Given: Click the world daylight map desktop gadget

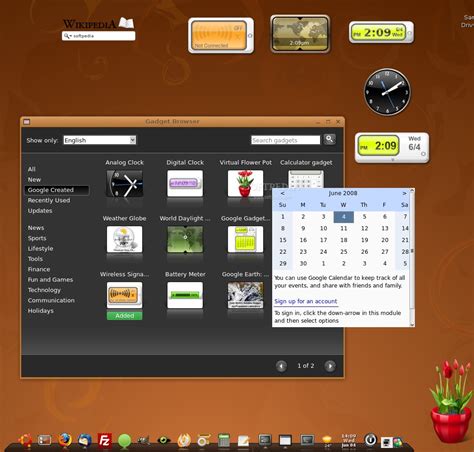Looking at the screenshot, I should pyautogui.click(x=300, y=34).
